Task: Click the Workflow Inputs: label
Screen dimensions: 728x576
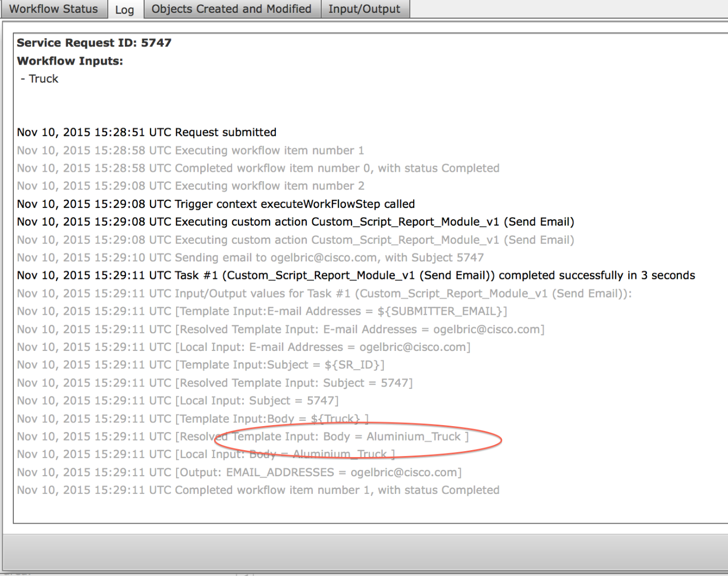Action: [x=70, y=61]
